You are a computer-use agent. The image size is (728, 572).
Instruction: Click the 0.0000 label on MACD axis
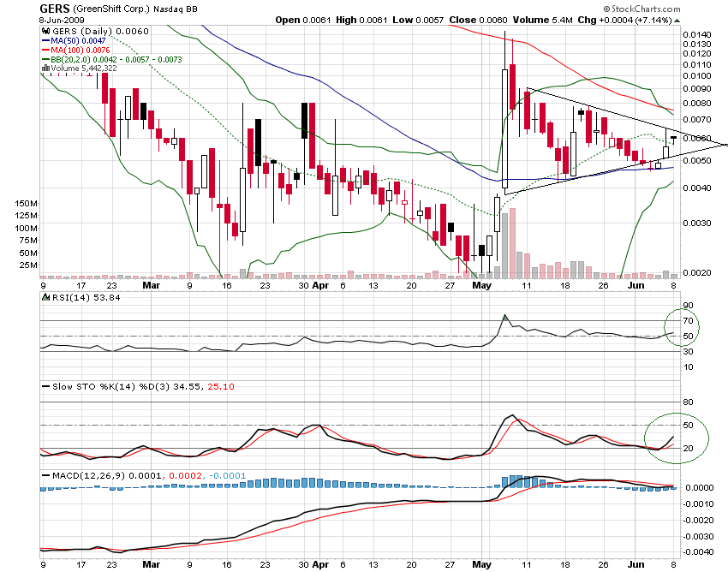(700, 487)
